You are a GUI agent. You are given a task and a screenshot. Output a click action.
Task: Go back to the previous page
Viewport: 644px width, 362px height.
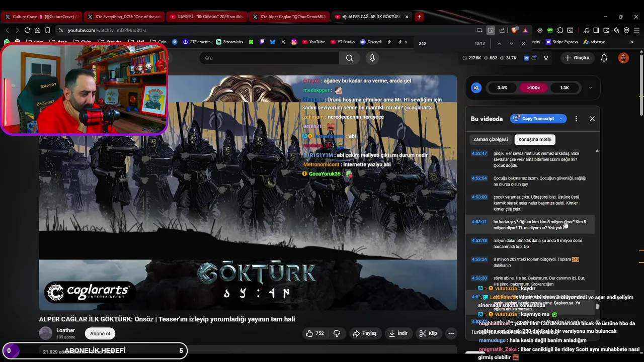coord(7,30)
